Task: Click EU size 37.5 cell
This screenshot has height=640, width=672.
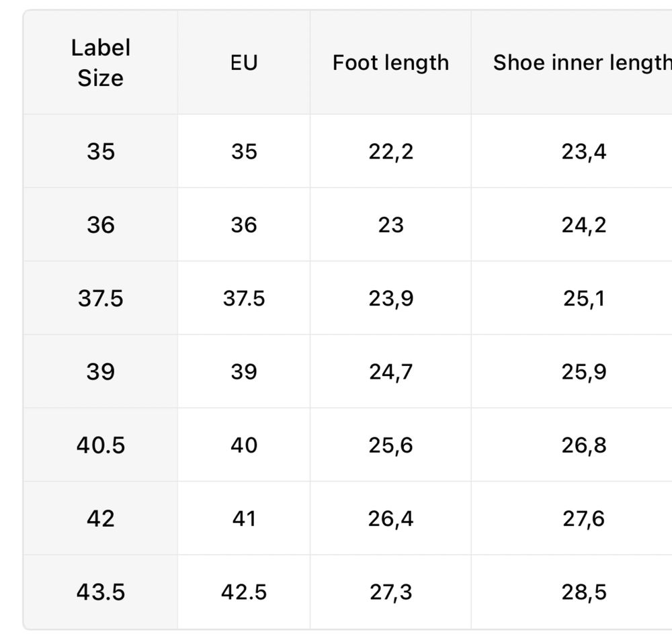Action: (x=244, y=298)
